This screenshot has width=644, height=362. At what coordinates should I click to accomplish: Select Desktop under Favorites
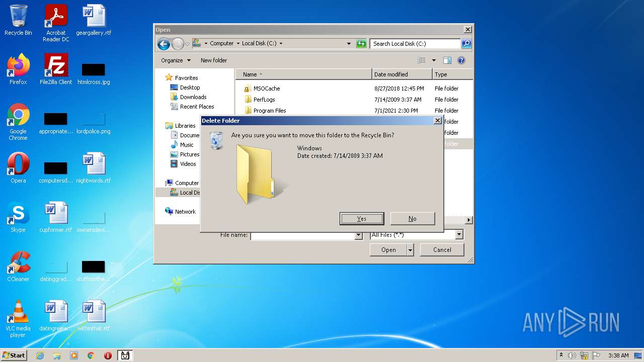[x=190, y=87]
